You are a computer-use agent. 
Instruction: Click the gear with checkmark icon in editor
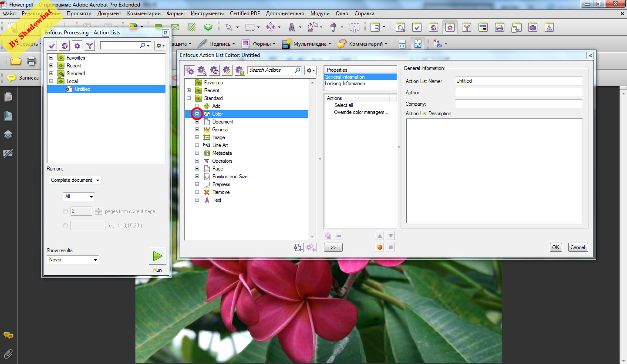(x=227, y=70)
